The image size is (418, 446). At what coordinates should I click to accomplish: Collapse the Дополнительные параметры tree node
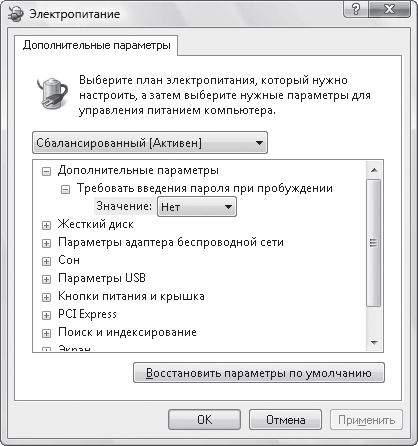[x=46, y=171]
